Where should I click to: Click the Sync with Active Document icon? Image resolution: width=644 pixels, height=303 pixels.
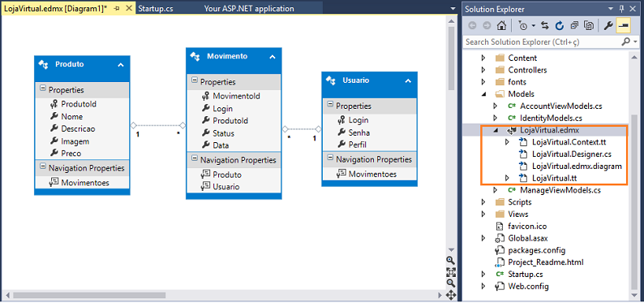[545, 26]
